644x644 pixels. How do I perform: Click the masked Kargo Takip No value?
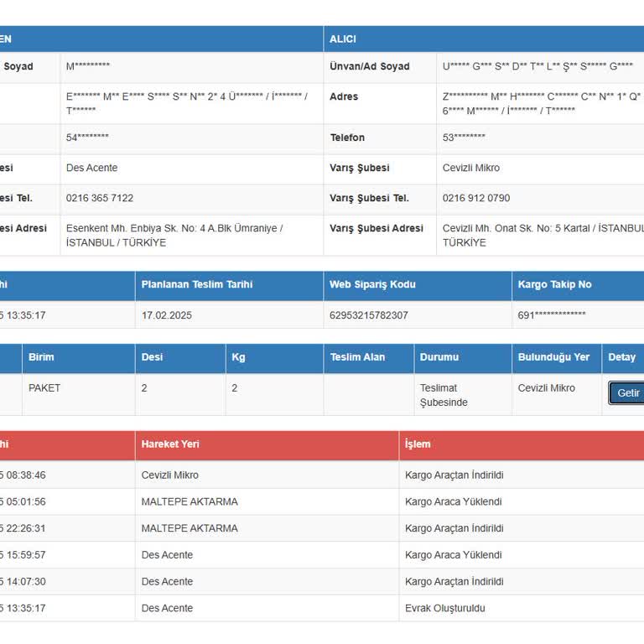pos(552,315)
